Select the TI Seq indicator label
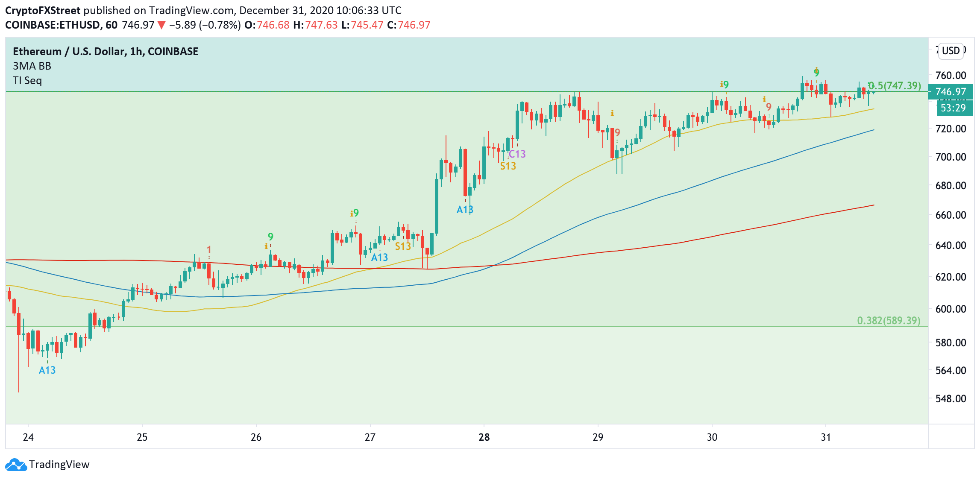This screenshot has width=980, height=480. 27,81
